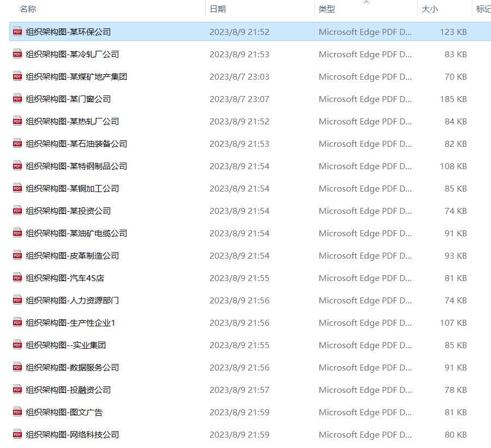The image size is (491, 448).
Task: Click the PDF icon of 组织架构图-某油矿电缆公司
Action: [x=17, y=233]
